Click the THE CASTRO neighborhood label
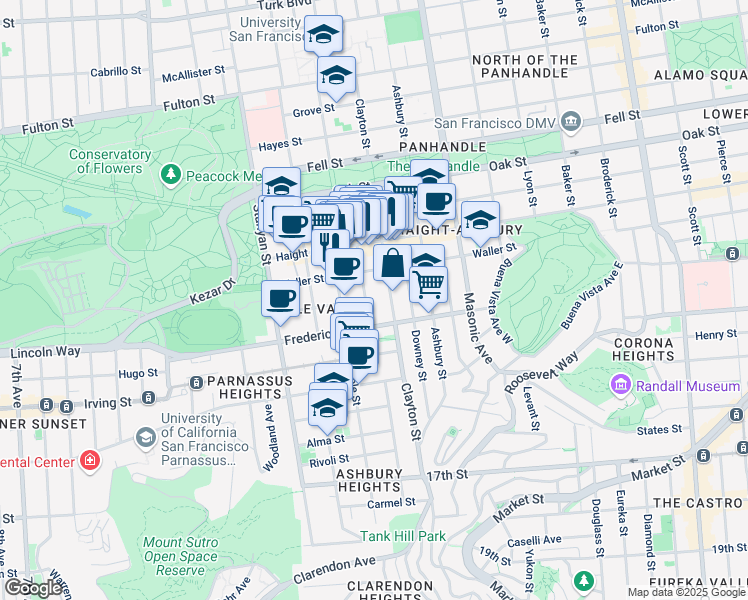This screenshot has height=600, width=748. point(697,503)
